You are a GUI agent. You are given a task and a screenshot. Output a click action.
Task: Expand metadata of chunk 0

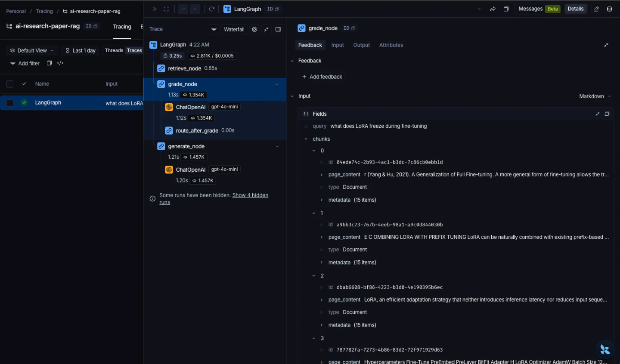pyautogui.click(x=322, y=200)
